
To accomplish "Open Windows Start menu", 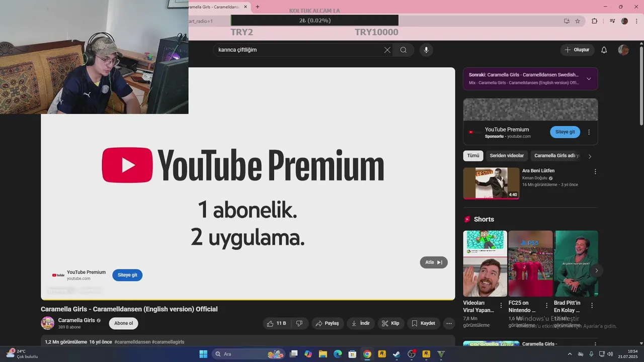I will pyautogui.click(x=203, y=354).
